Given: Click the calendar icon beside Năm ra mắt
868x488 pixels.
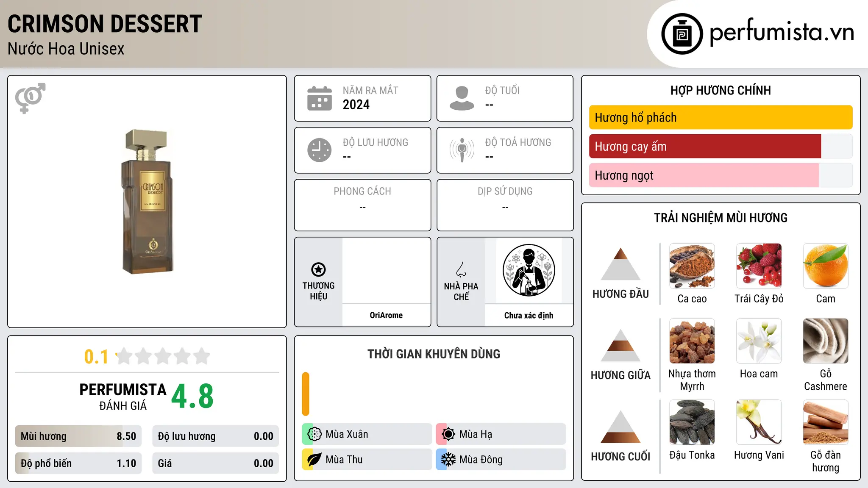Looking at the screenshot, I should click(320, 98).
